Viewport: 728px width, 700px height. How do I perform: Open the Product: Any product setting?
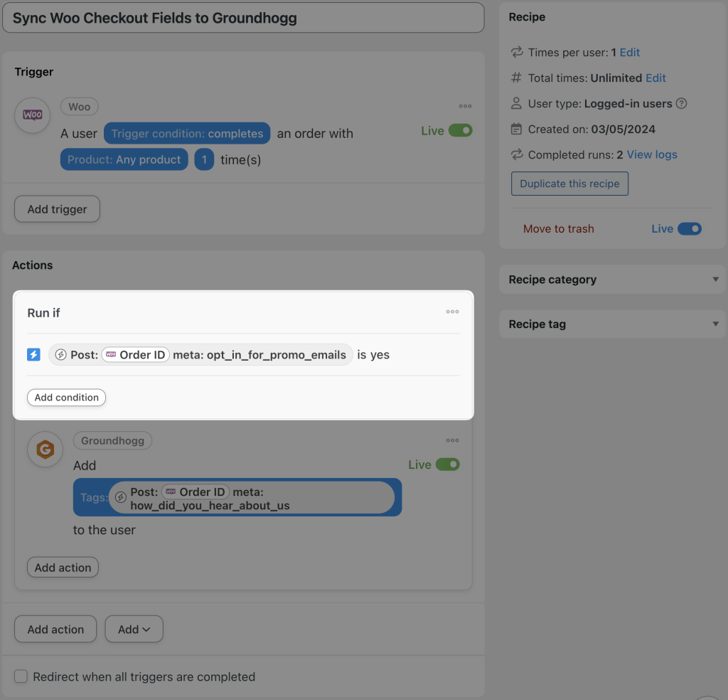point(124,159)
